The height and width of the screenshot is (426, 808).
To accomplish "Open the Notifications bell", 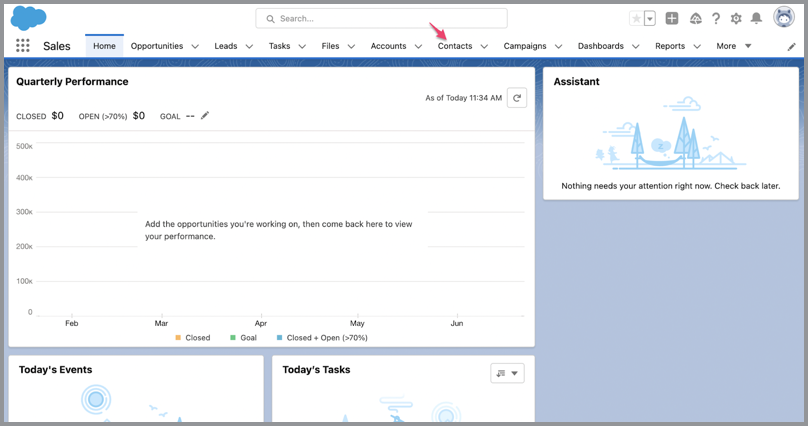I will (757, 19).
